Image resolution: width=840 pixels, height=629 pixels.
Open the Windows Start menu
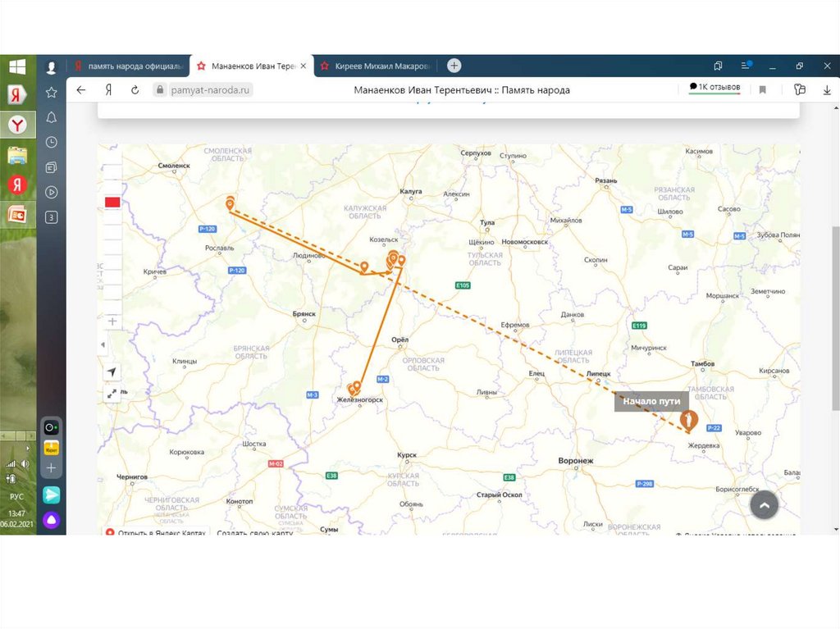pos(17,67)
